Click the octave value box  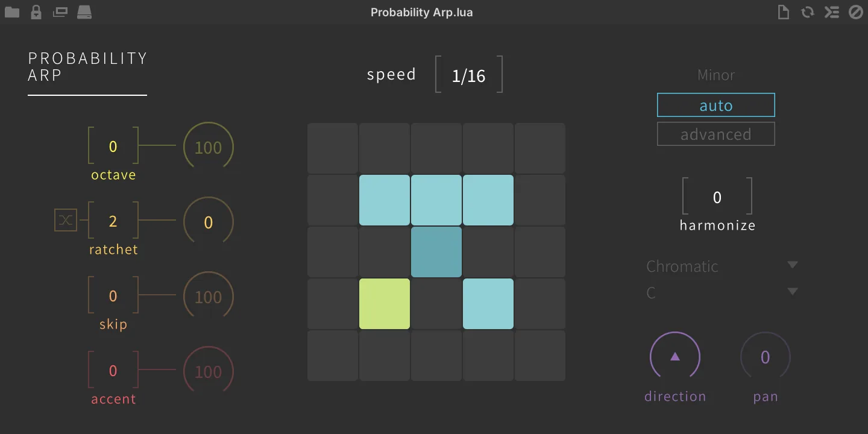113,146
